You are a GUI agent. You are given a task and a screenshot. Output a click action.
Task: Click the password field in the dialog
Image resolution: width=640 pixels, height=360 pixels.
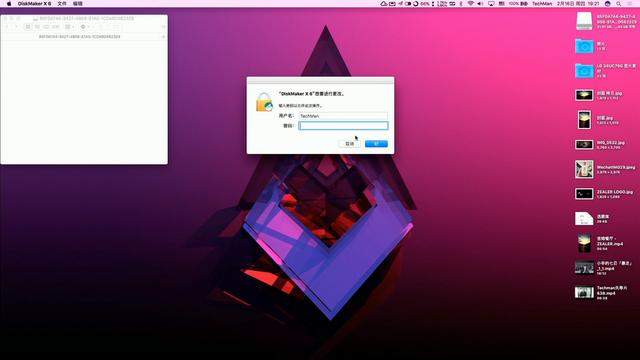[343, 126]
